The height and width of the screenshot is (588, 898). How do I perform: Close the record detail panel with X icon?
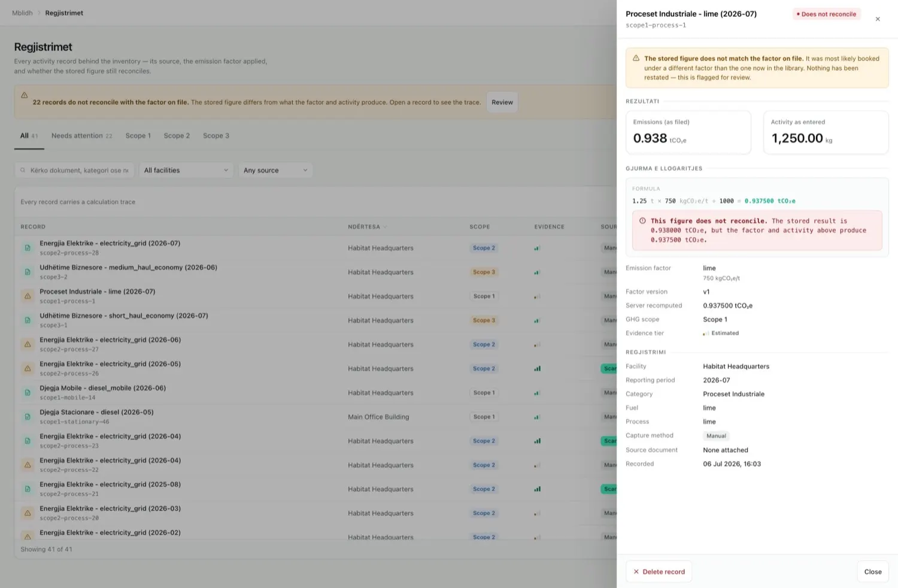click(x=878, y=19)
